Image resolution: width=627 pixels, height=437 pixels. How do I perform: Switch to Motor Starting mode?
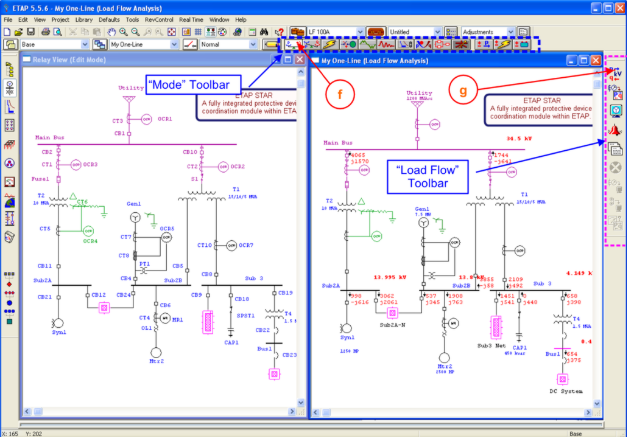coord(348,44)
